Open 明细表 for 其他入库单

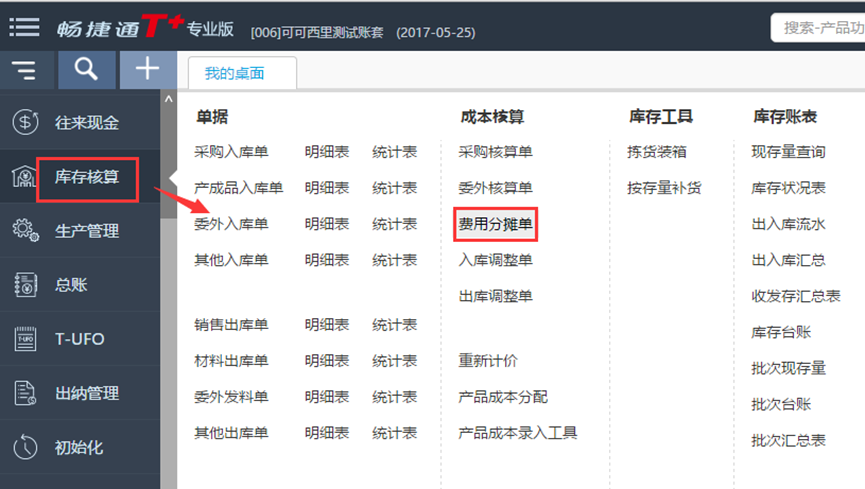[x=327, y=260]
